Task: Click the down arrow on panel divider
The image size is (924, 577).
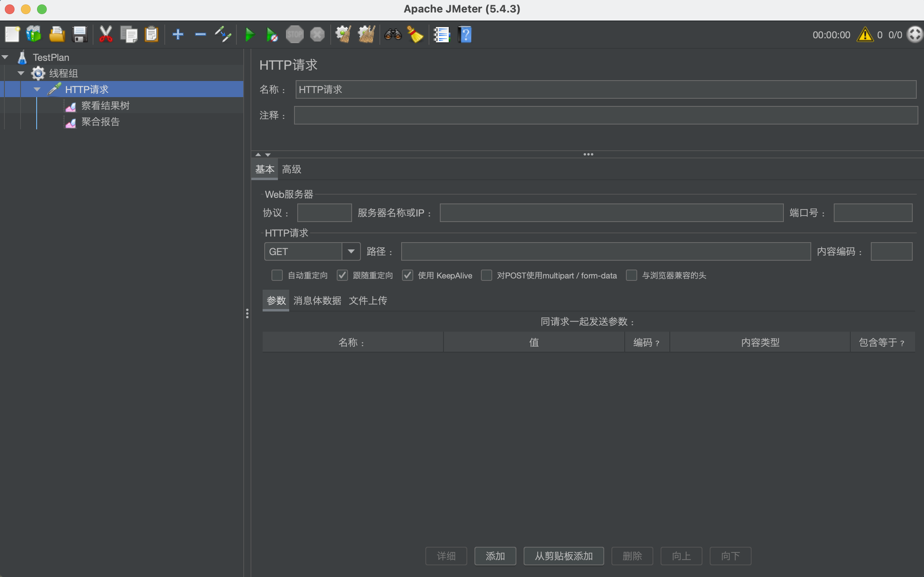Action: tap(268, 155)
